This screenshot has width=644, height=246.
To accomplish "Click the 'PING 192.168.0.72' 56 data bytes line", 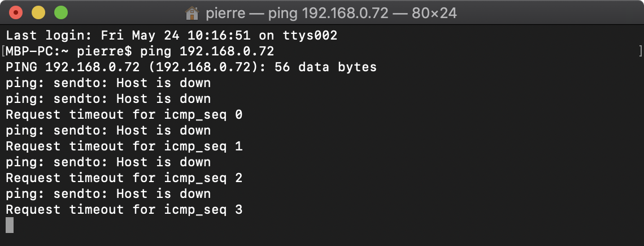I will [191, 67].
